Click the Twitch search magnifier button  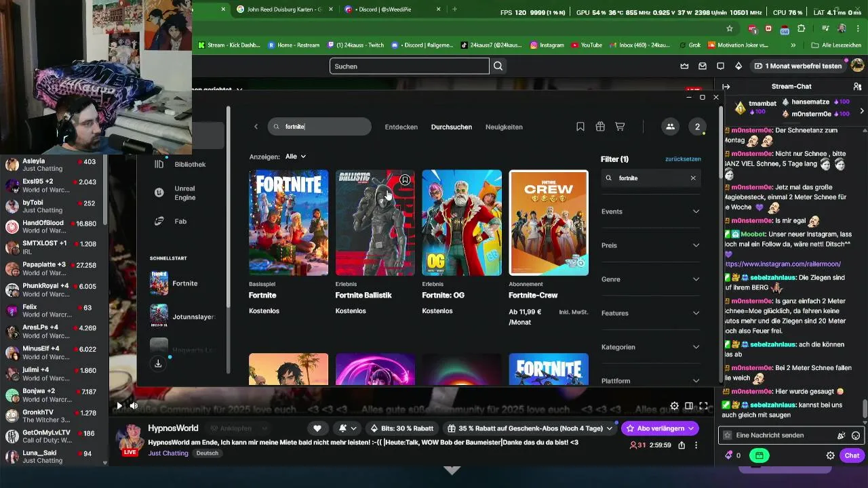pos(498,66)
